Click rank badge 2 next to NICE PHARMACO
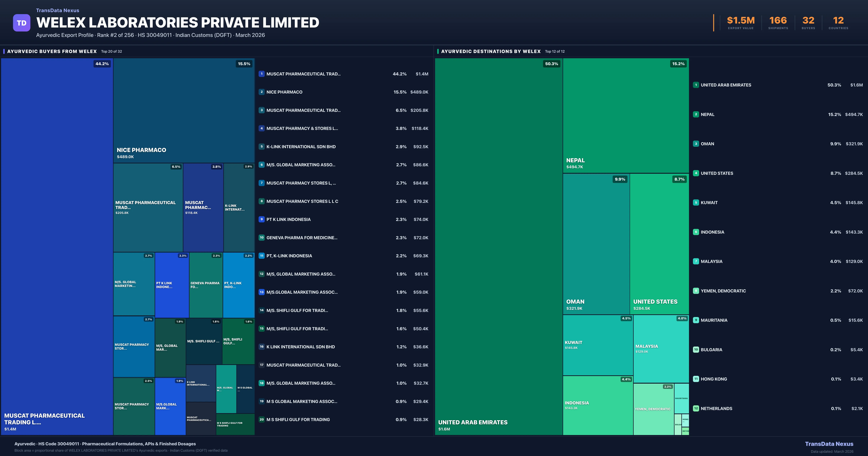The width and height of the screenshot is (868, 456). [261, 92]
